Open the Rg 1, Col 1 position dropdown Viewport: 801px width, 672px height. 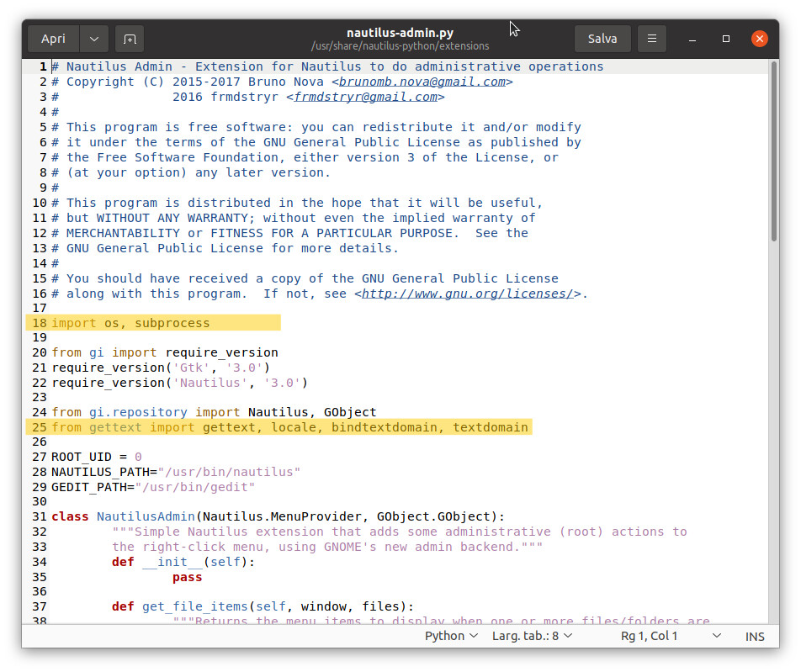[671, 636]
